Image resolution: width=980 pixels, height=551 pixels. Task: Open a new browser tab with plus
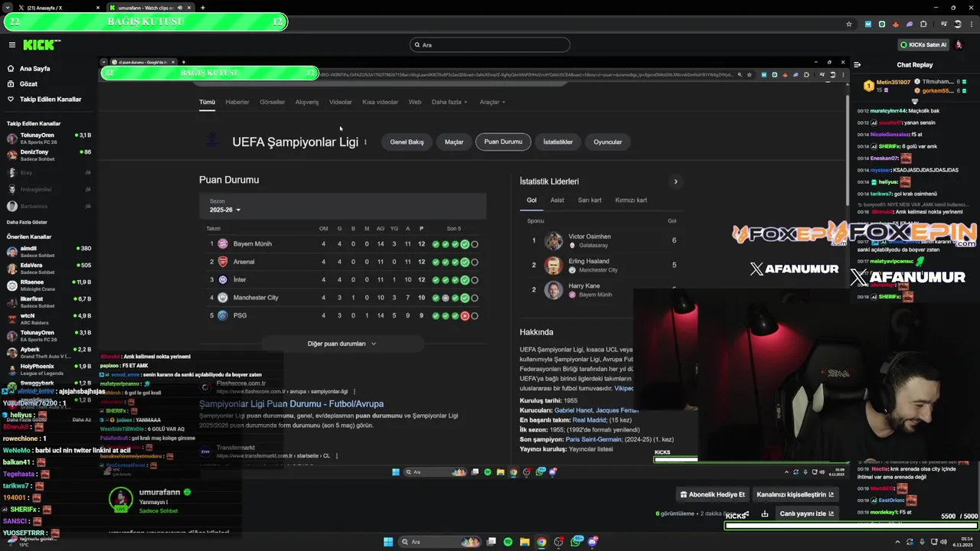(x=202, y=8)
